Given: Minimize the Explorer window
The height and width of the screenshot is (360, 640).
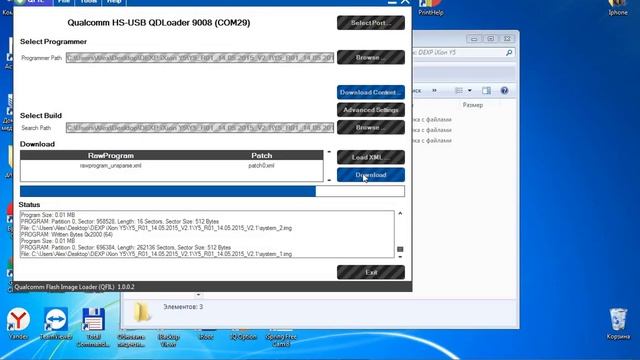Looking at the screenshot, I should click(474, 39).
